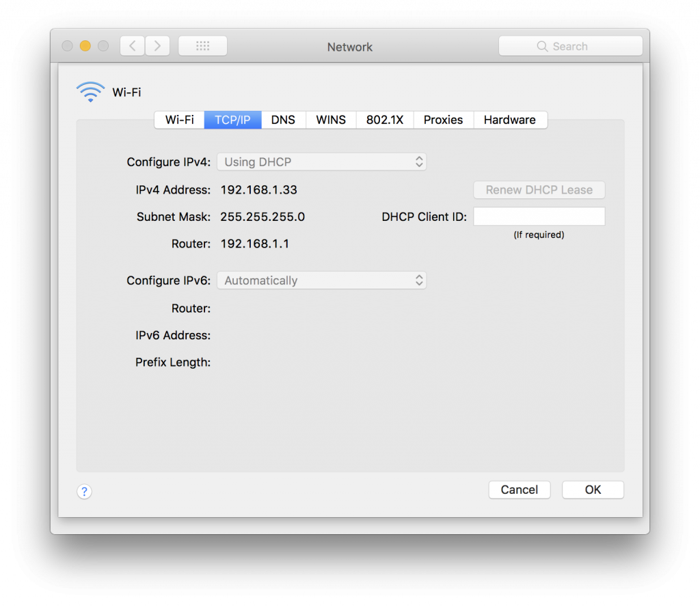Switch to the WINS tab
This screenshot has width=700, height=606.
click(x=330, y=120)
